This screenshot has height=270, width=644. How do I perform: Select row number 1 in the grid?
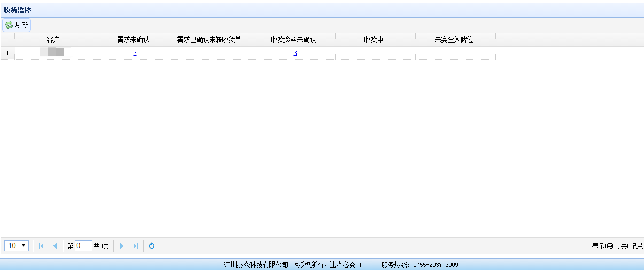tap(7, 53)
